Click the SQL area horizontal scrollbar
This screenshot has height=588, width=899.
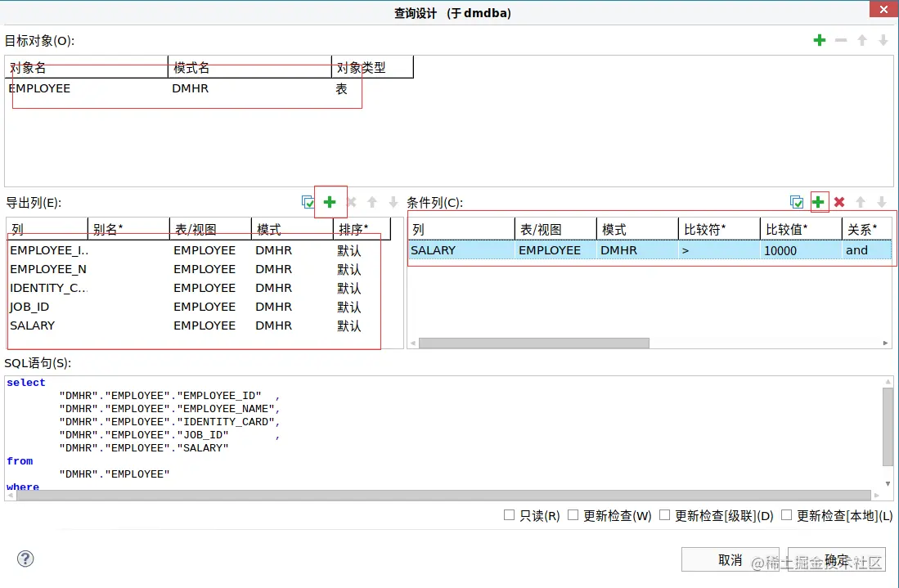443,495
